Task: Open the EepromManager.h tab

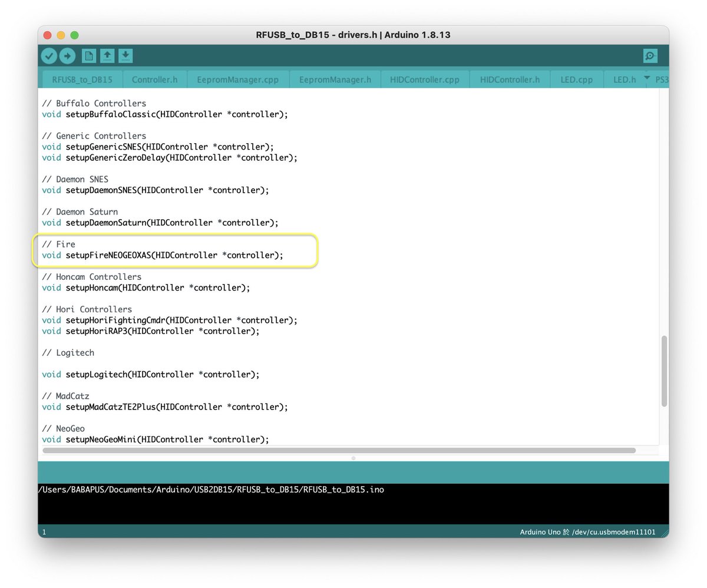Action: (x=335, y=80)
